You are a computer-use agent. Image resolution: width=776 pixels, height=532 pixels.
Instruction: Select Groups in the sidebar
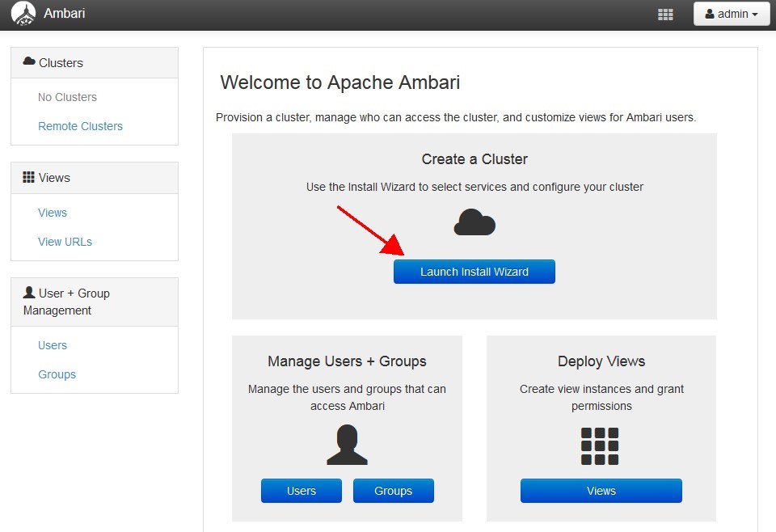[57, 374]
